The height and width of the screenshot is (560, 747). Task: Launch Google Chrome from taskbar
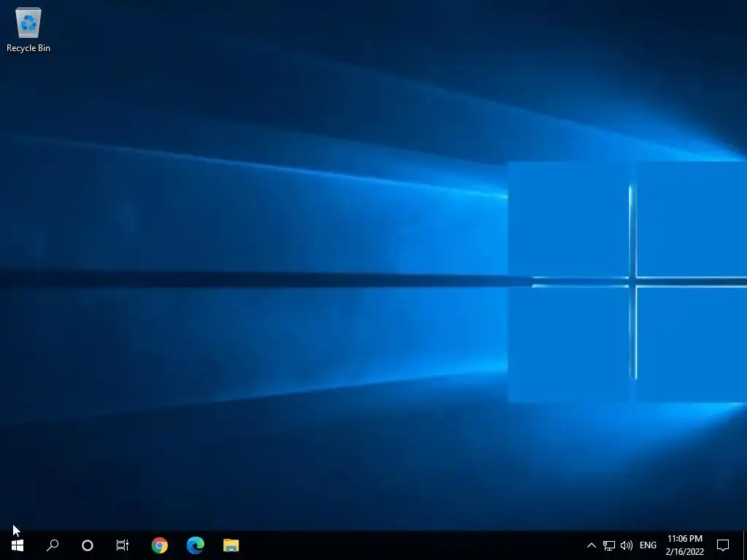pos(160,545)
